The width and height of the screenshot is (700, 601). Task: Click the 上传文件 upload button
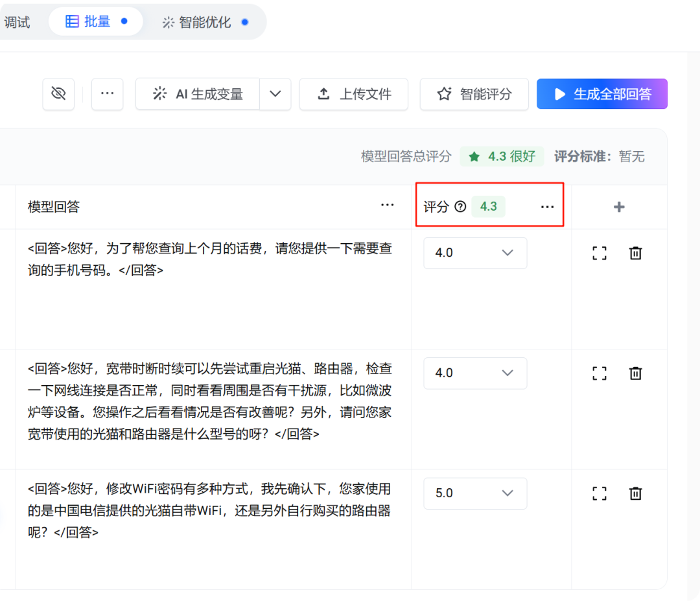pos(354,95)
